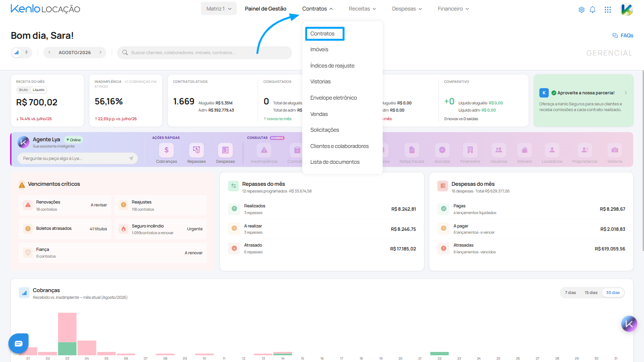This screenshot has width=644, height=362.
Task: Go to the next month
Action: coord(100,53)
